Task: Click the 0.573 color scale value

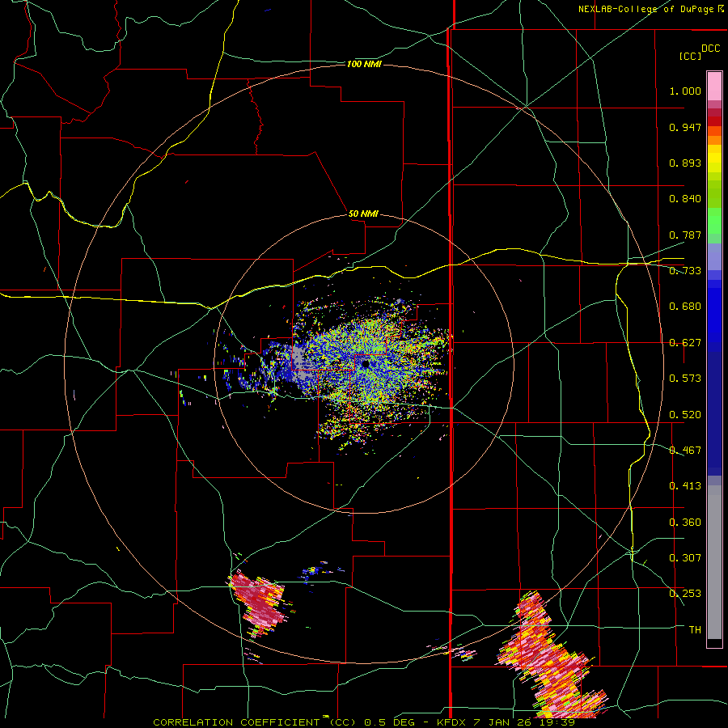Action: [x=685, y=379]
